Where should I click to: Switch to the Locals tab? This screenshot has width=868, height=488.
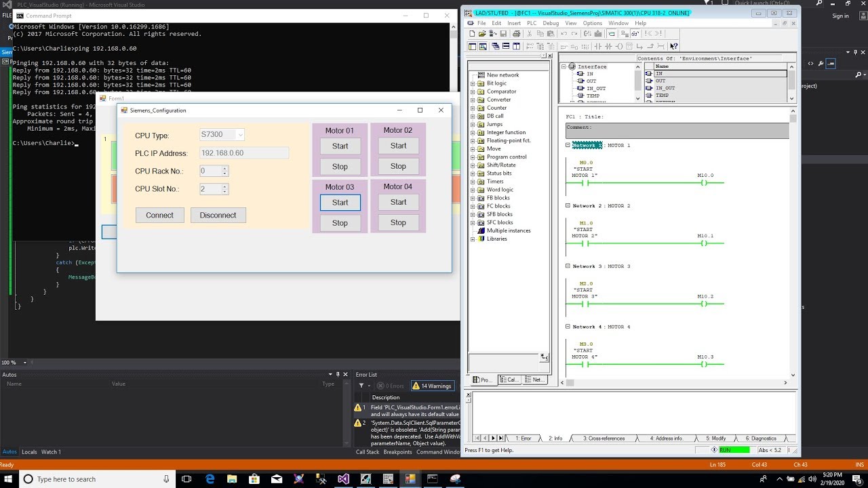29,452
